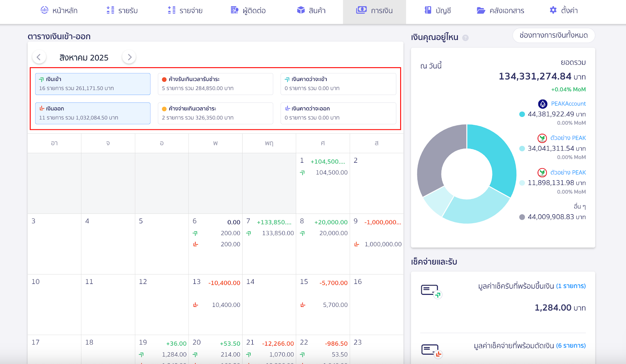Click the รายรับ income icon

(x=110, y=10)
